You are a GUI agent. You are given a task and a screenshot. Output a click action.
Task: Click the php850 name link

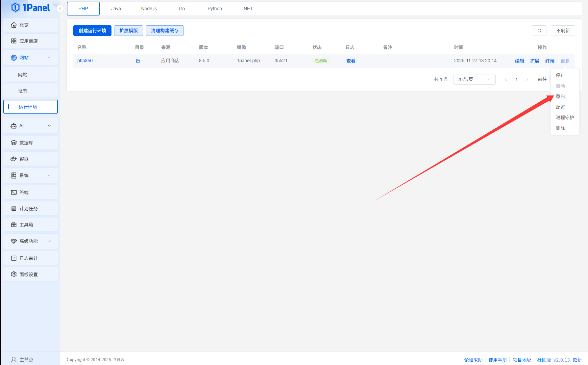point(85,61)
